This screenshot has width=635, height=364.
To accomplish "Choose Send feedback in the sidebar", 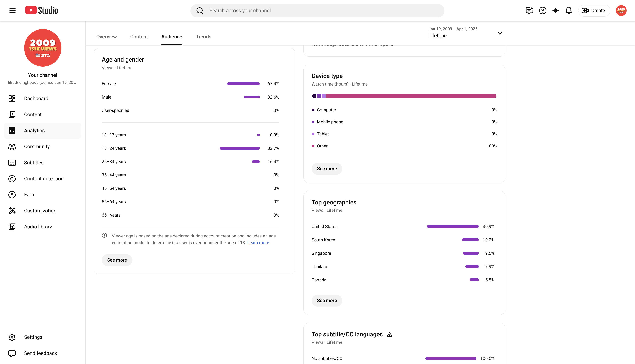I will (x=43, y=353).
